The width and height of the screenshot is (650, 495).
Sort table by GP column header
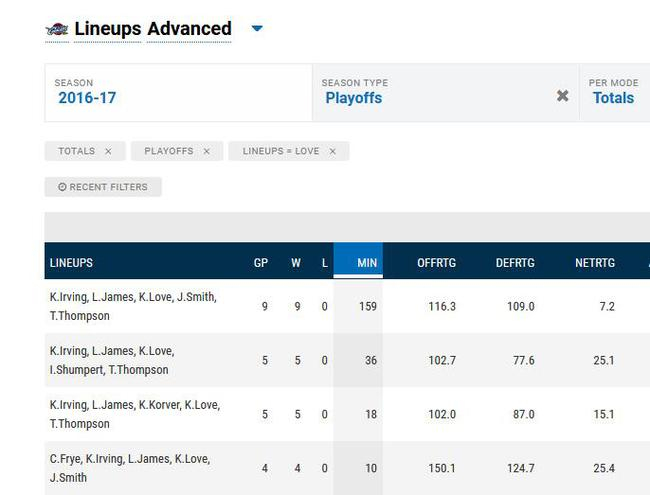pyautogui.click(x=261, y=263)
